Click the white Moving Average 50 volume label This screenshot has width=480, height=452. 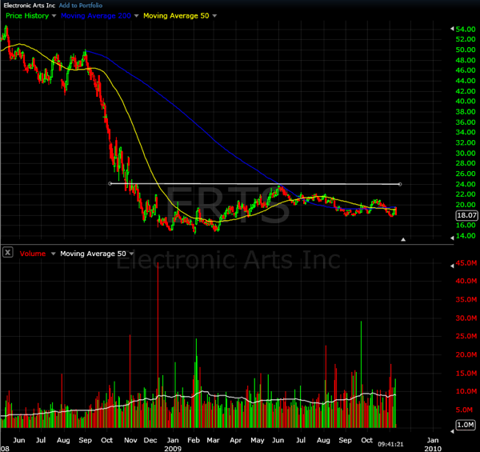coord(93,254)
